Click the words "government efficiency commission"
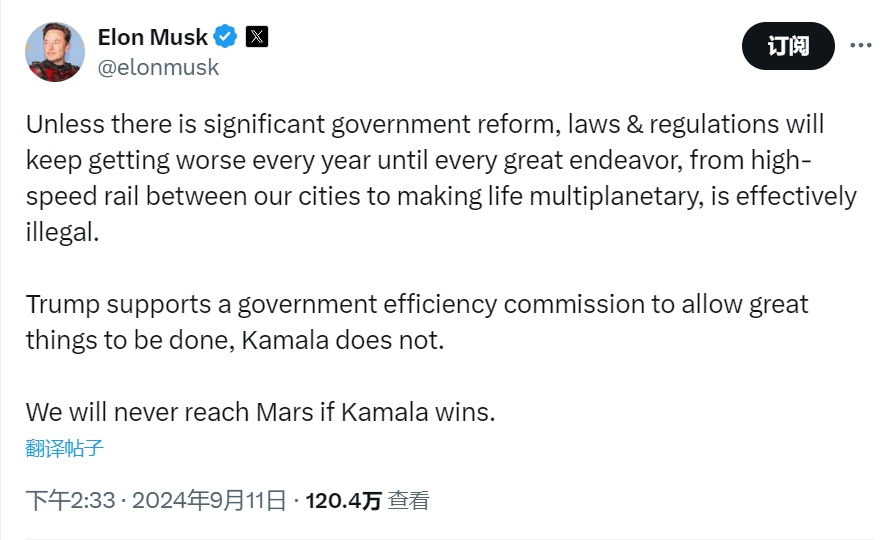882x540 pixels. tap(442, 305)
